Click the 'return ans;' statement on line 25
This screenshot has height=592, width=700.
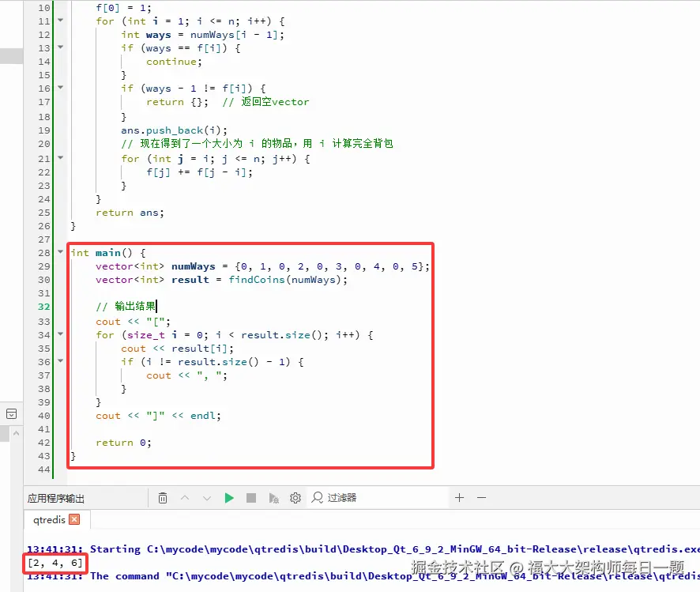(130, 213)
